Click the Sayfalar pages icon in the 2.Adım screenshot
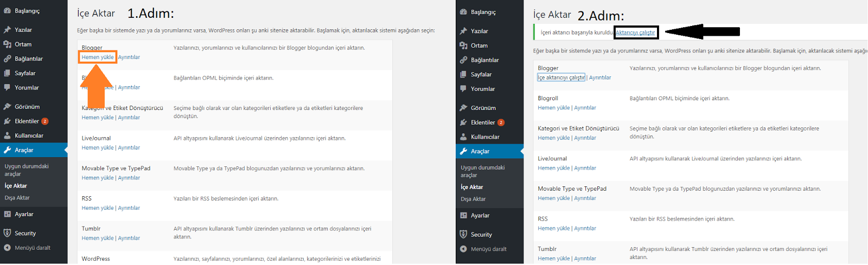868x265 pixels. (x=463, y=74)
